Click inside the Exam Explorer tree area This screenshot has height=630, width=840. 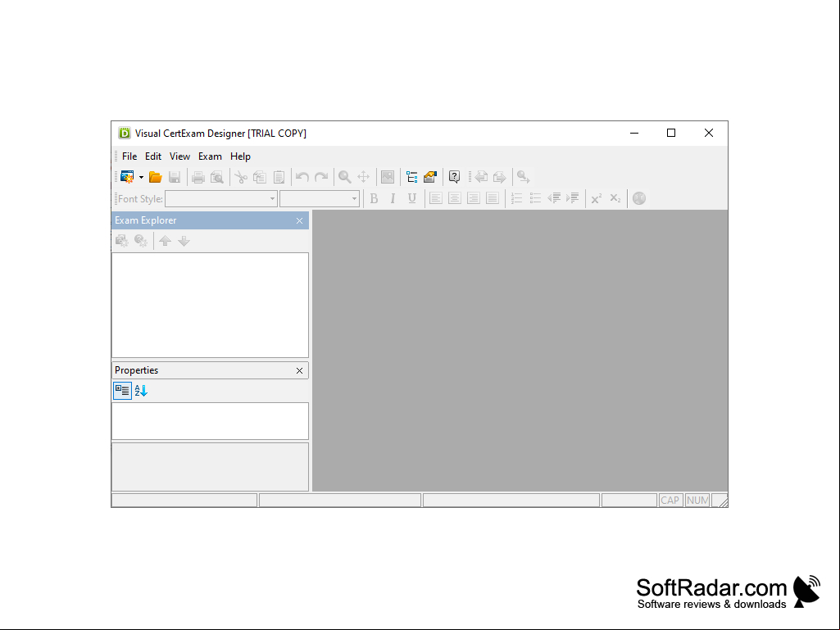coord(210,305)
